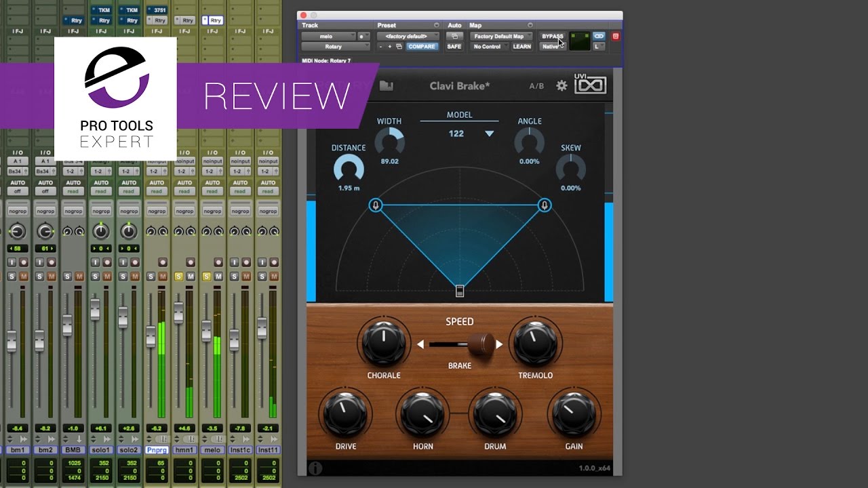Open the factory default preset dropdown

pos(408,36)
